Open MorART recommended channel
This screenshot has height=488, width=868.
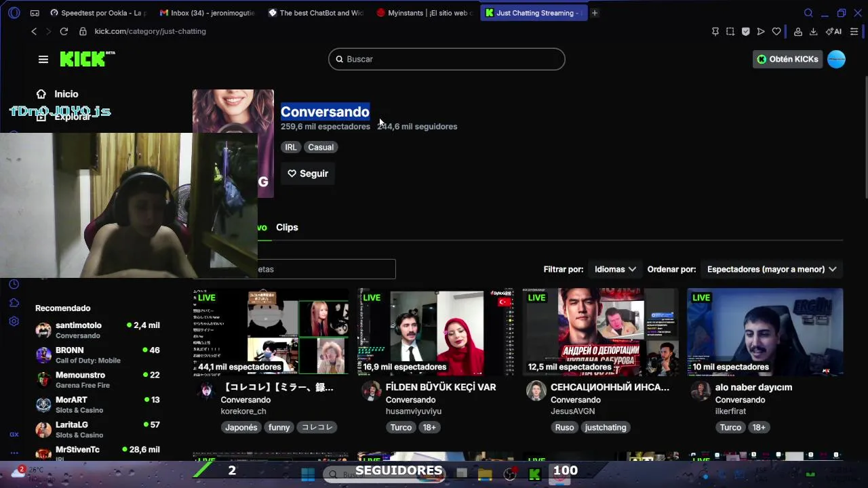click(x=98, y=405)
